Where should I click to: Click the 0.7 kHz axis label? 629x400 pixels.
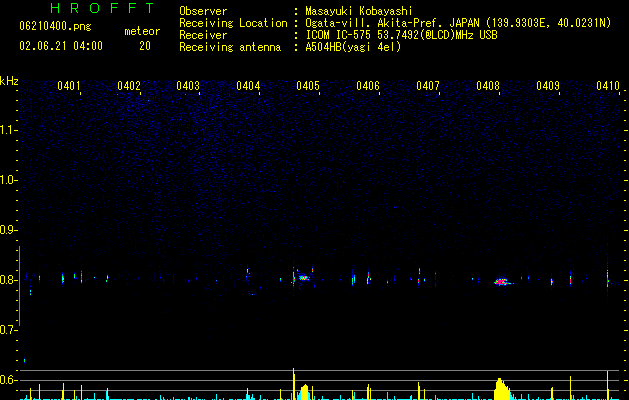(x=8, y=330)
